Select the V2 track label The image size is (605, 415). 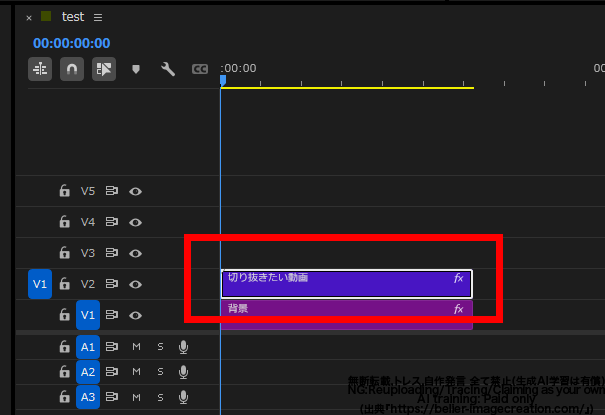tap(88, 284)
